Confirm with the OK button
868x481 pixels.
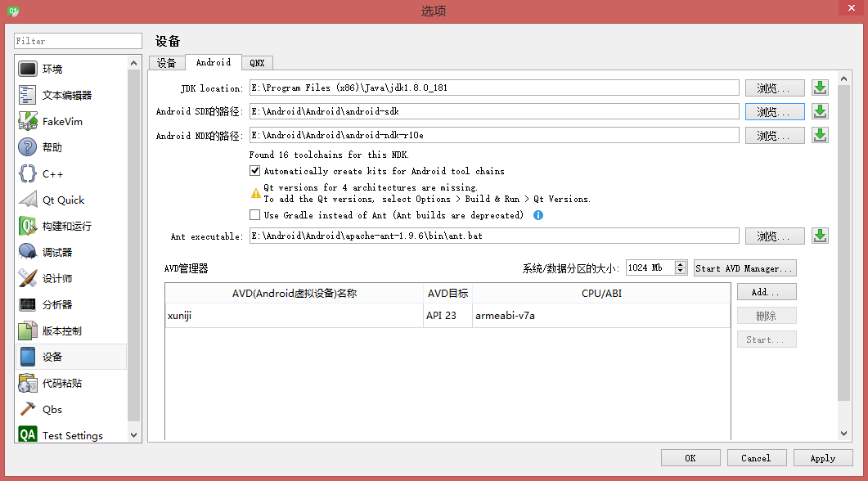(690, 458)
